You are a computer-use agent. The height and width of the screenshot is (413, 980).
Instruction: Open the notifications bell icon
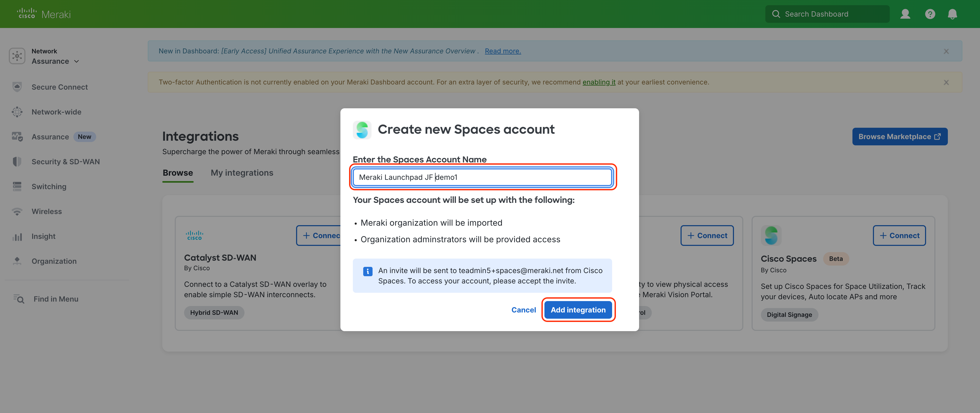pos(952,14)
